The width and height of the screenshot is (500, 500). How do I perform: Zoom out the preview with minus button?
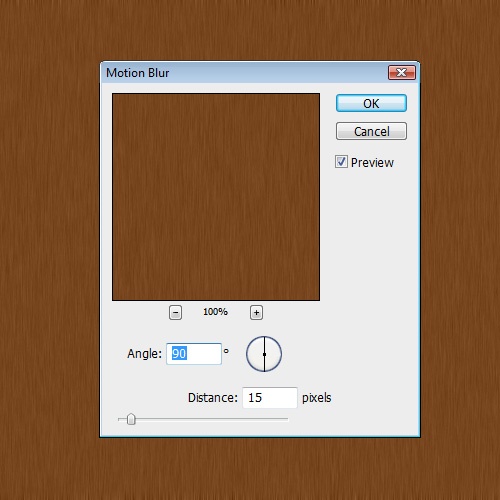(175, 313)
